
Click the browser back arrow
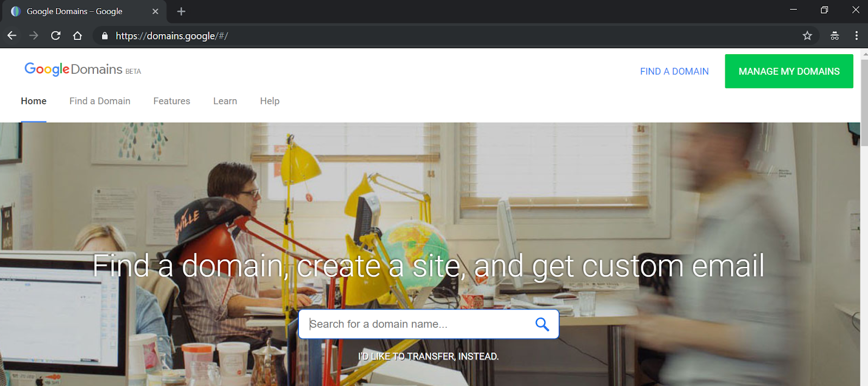click(x=12, y=36)
